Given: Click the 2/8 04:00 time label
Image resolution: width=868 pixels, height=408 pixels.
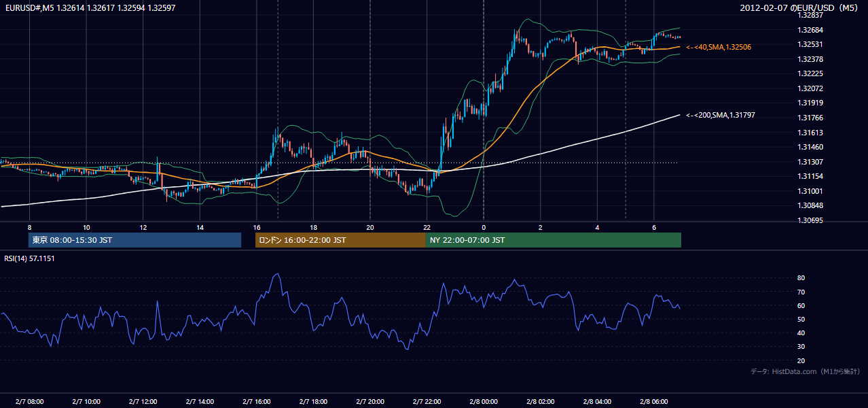Looking at the screenshot, I should pos(597,402).
